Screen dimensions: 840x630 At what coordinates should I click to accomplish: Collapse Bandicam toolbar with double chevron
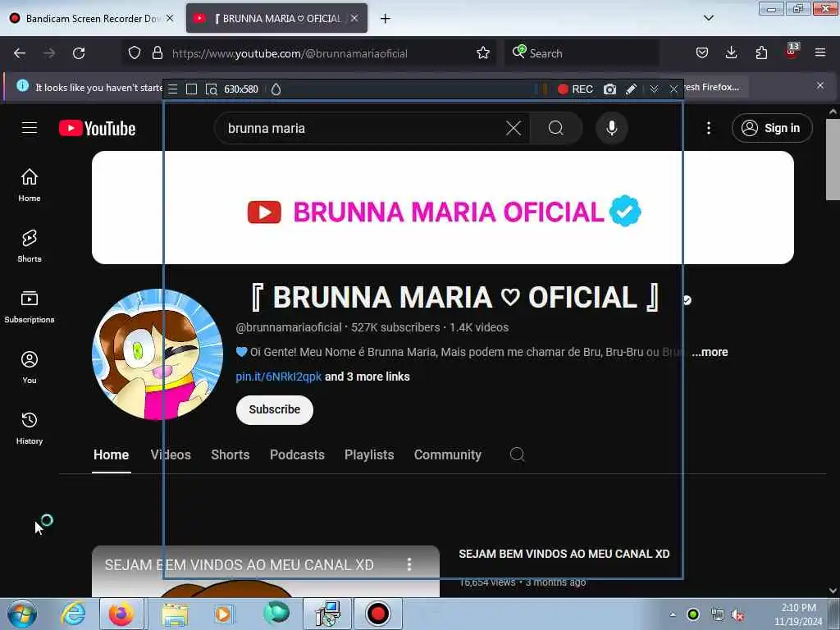[654, 89]
